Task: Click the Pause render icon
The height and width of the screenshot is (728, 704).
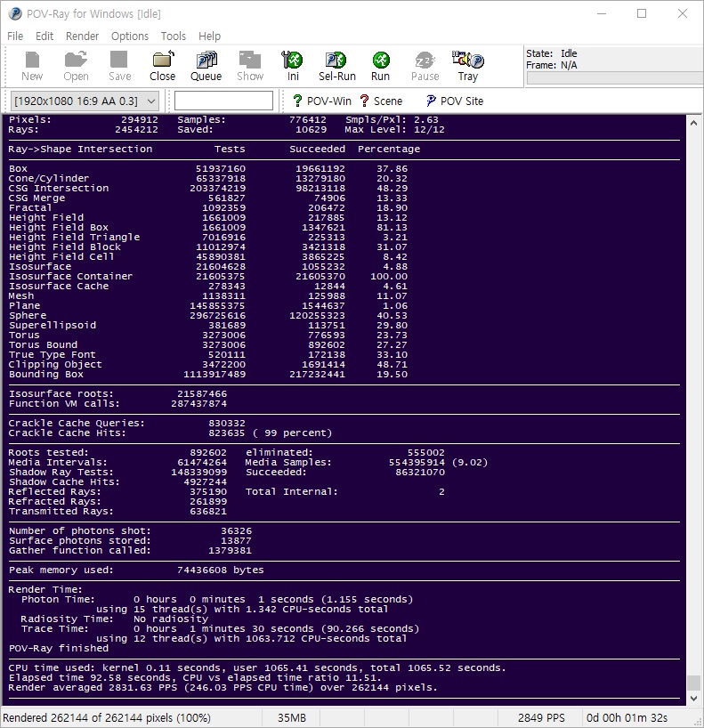Action: [425, 67]
